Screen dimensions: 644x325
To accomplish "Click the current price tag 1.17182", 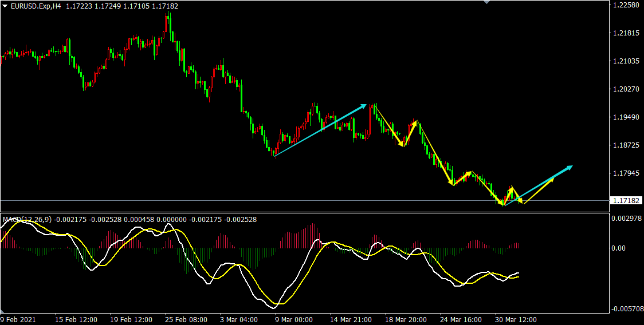I will click(625, 201).
